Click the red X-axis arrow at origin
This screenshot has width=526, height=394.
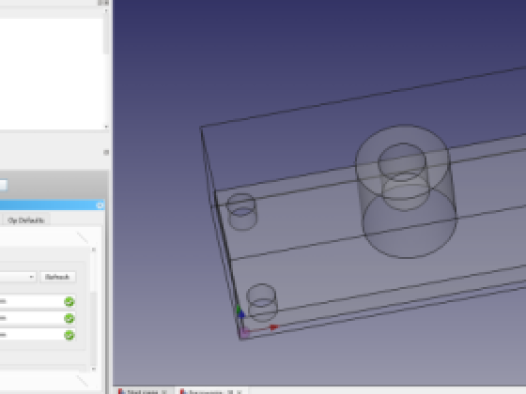[x=274, y=327]
